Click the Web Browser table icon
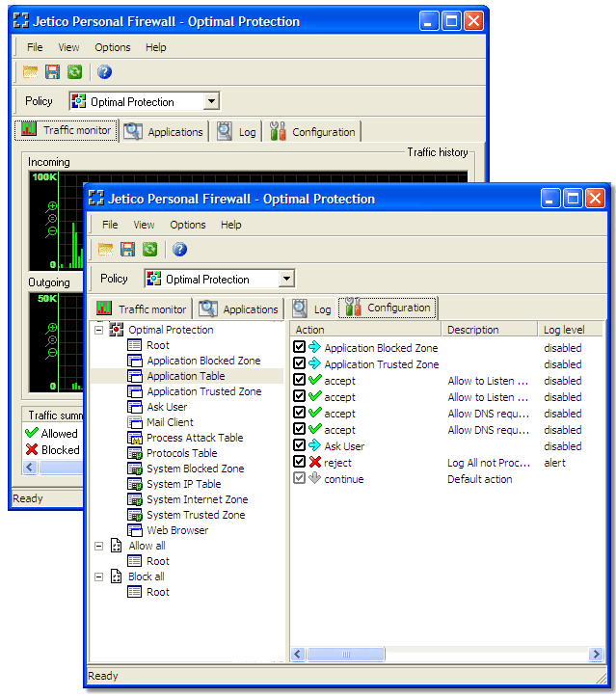 135,530
